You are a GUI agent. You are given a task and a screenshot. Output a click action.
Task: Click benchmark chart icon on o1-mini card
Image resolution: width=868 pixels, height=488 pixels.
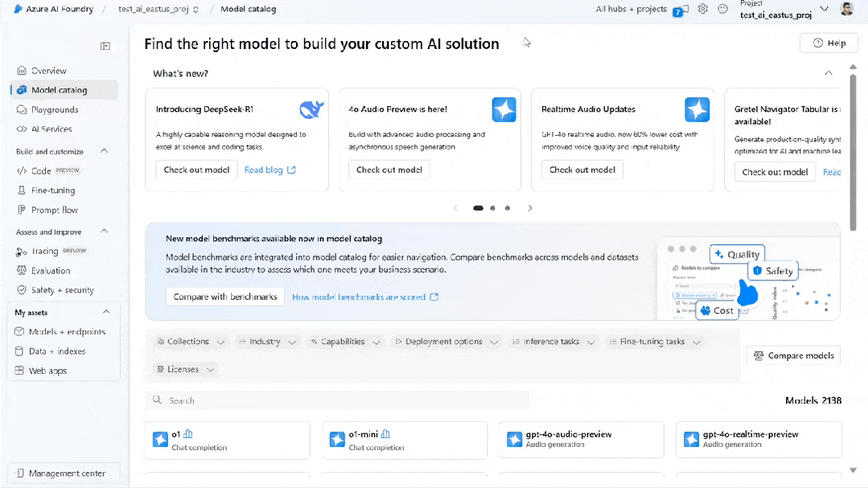coord(385,434)
